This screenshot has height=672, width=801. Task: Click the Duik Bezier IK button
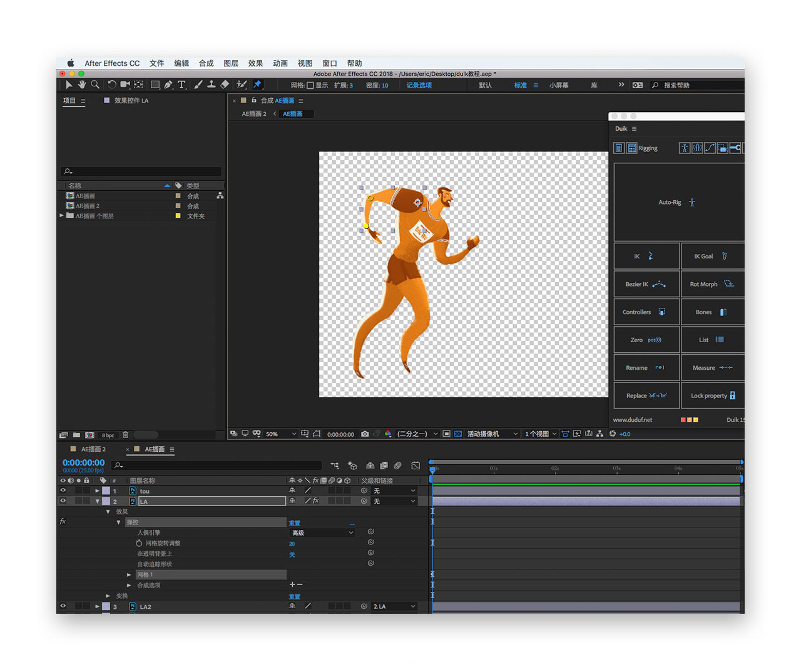coord(646,284)
